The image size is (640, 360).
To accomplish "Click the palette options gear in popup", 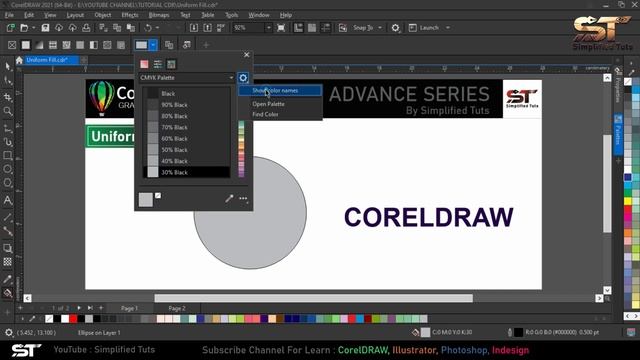I will click(x=243, y=78).
